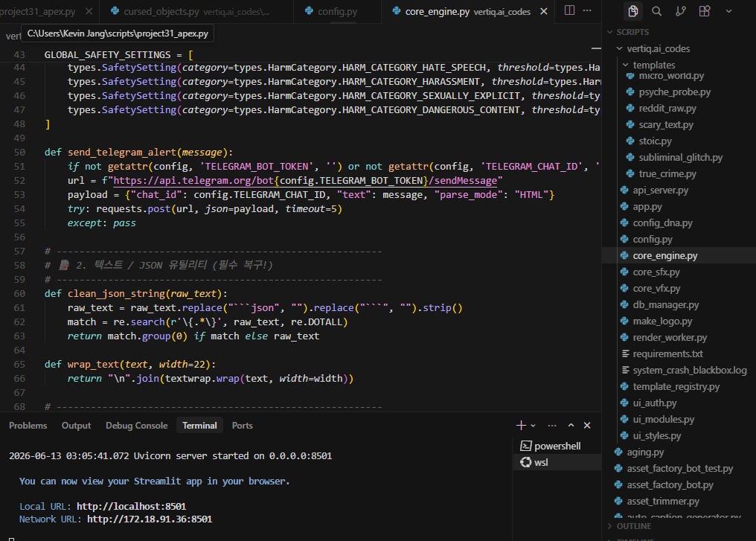
Task: Open requirements.txt in the explorer
Action: [667, 354]
